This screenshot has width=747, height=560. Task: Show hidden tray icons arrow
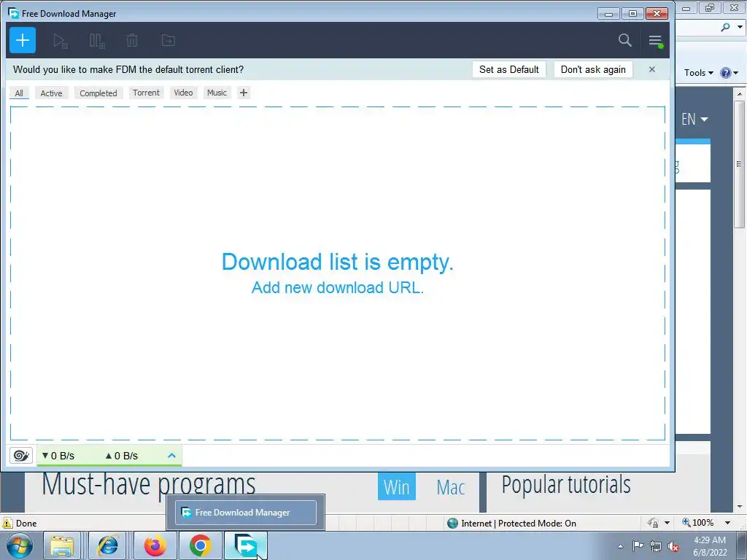point(620,546)
